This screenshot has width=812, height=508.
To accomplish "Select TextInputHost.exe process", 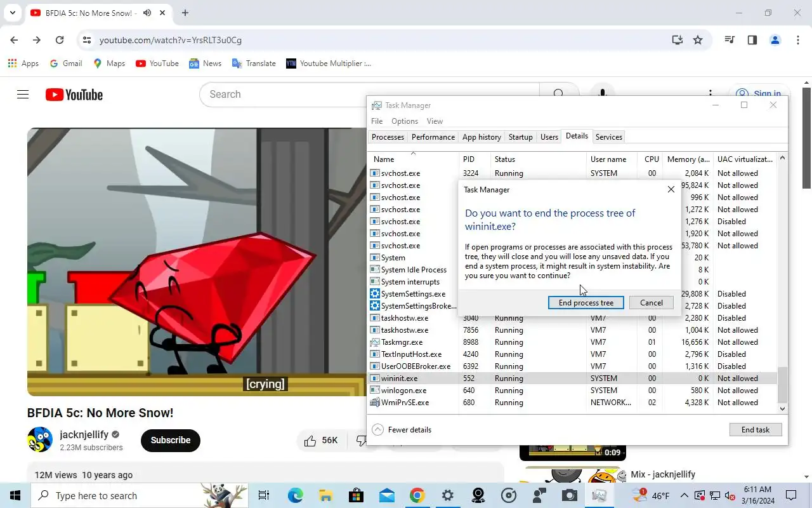I will [572, 354].
